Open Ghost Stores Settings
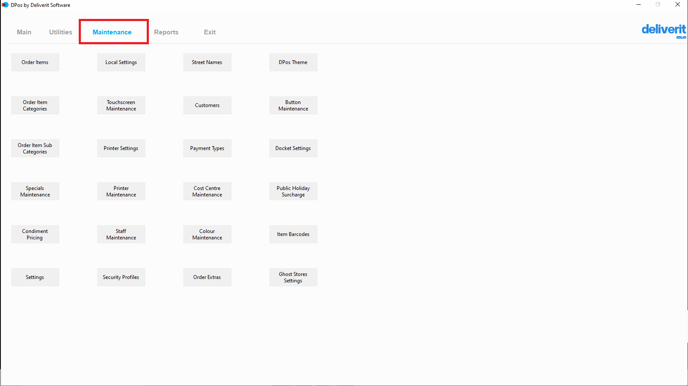688x386 pixels. pos(293,277)
